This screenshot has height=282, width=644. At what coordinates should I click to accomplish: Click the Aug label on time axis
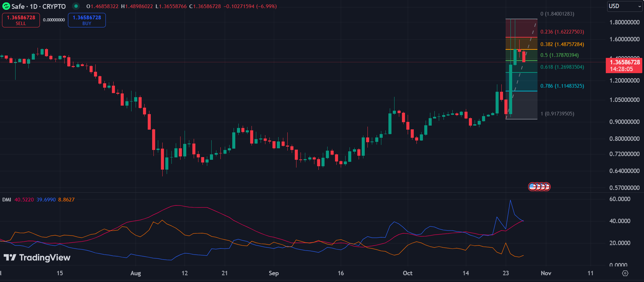(136, 273)
